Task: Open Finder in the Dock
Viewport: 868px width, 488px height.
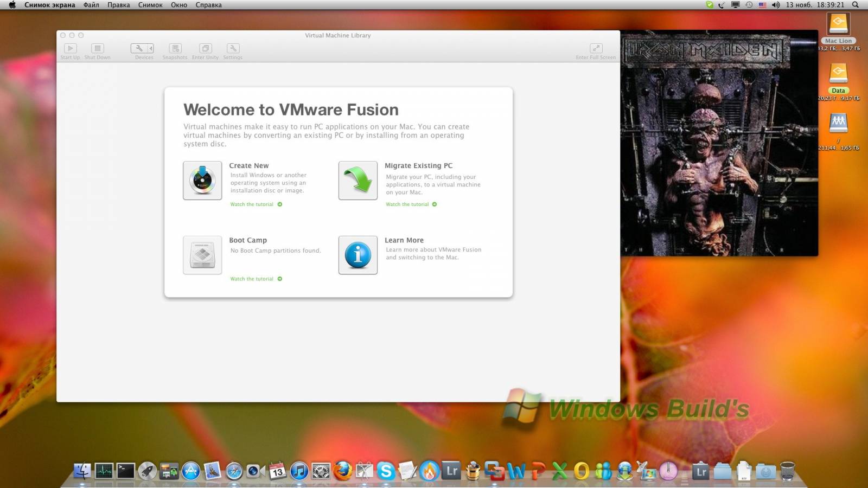Action: [82, 471]
